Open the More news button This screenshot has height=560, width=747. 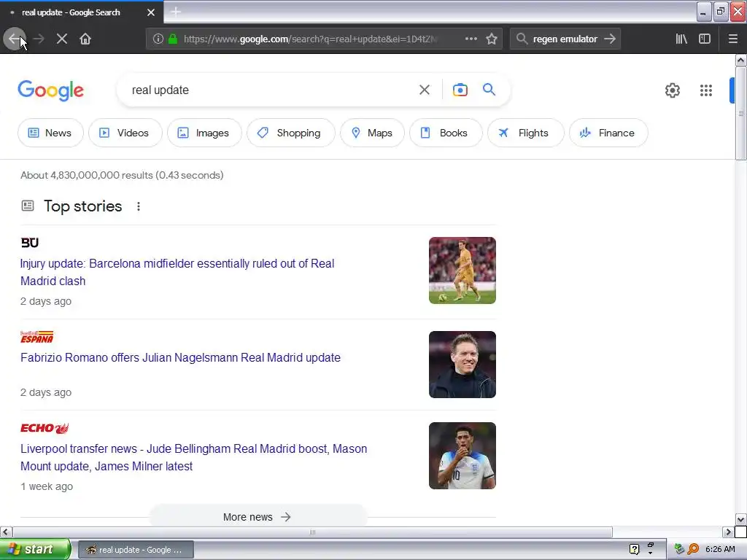pos(258,517)
